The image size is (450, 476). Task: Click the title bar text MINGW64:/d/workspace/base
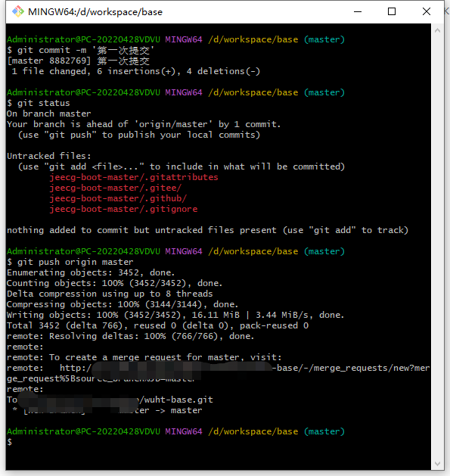point(95,12)
